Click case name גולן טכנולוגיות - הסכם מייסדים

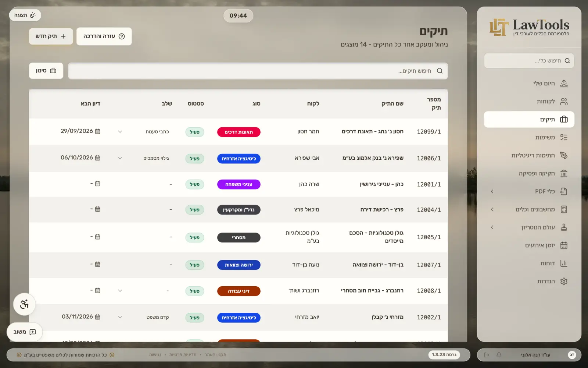(x=376, y=237)
